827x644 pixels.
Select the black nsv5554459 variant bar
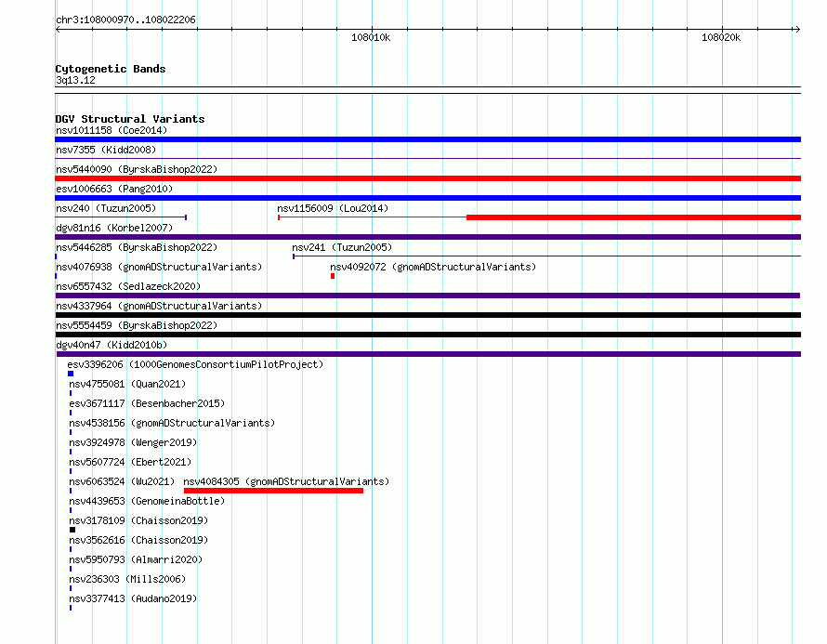coord(427,335)
